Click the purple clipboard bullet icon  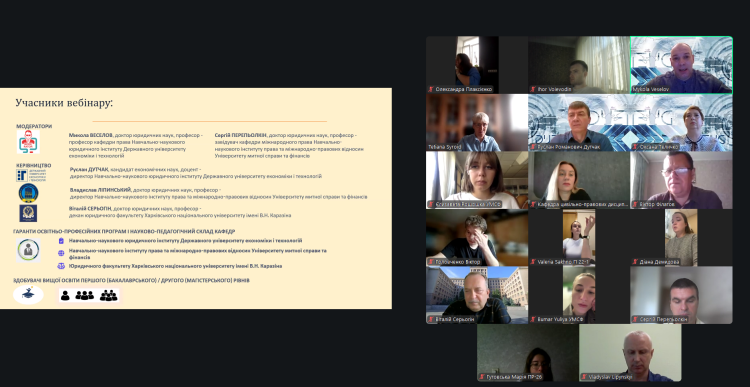click(61, 241)
